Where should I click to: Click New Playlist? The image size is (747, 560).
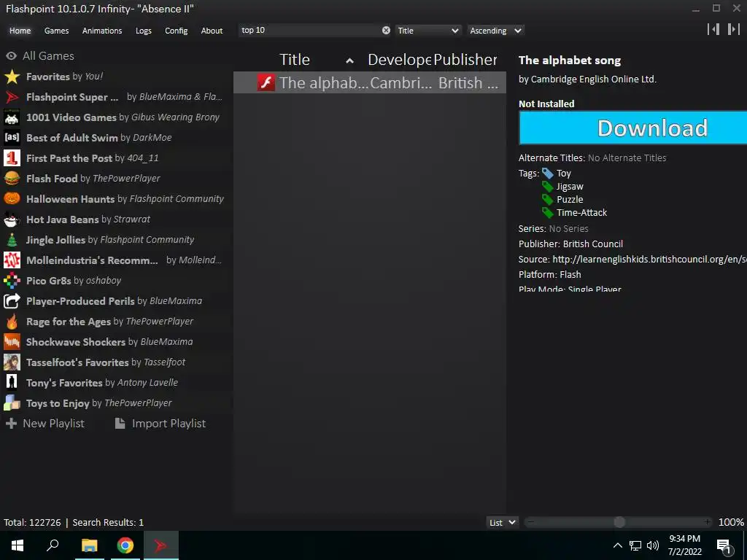(x=44, y=424)
